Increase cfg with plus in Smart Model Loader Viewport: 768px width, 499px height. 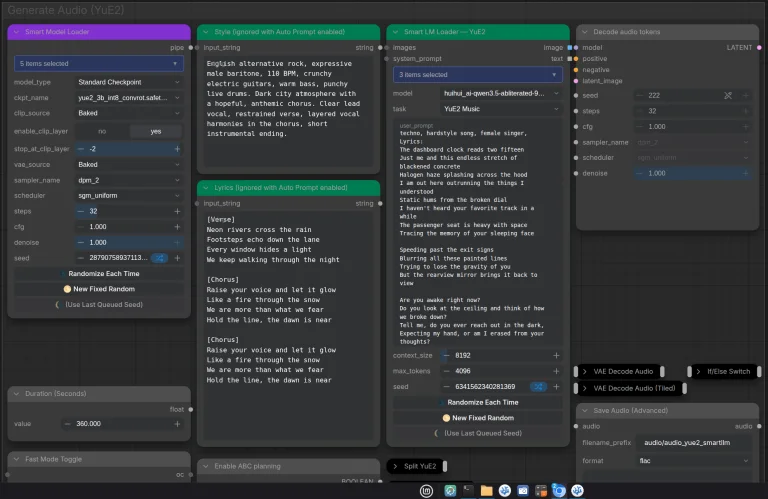pos(177,227)
